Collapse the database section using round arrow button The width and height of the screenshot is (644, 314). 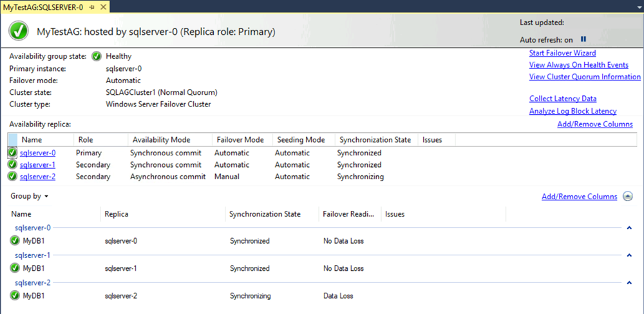628,197
